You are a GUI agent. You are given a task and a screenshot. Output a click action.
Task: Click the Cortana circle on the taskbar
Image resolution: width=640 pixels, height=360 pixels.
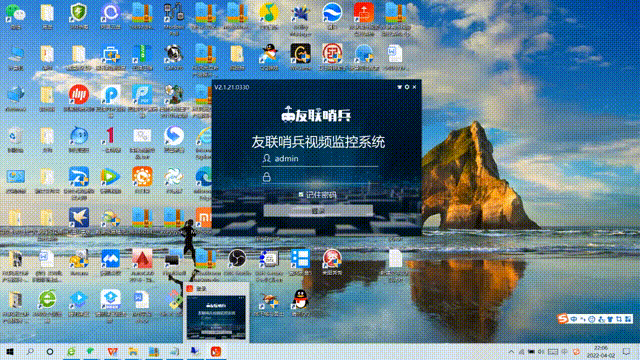click(50, 351)
